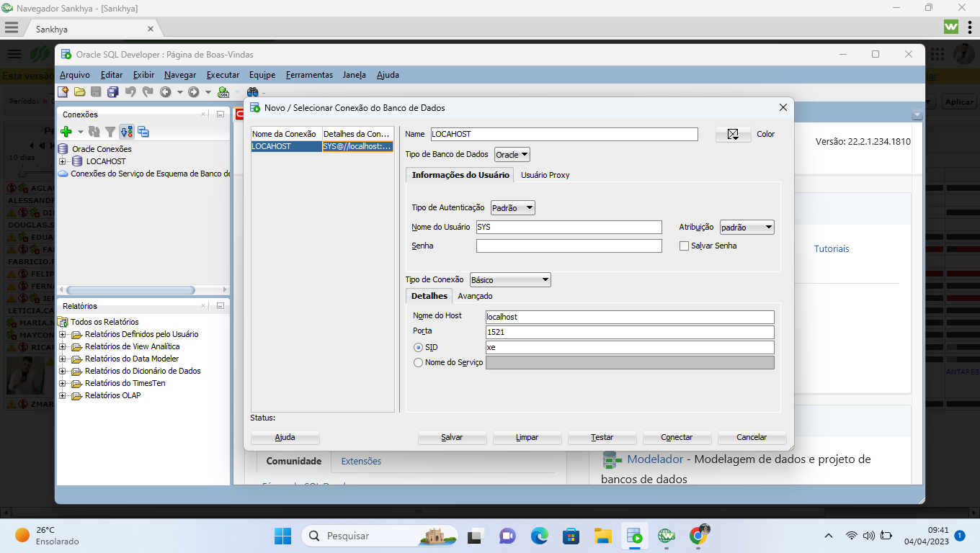Select the LOCAHOST row in connection list

(322, 146)
